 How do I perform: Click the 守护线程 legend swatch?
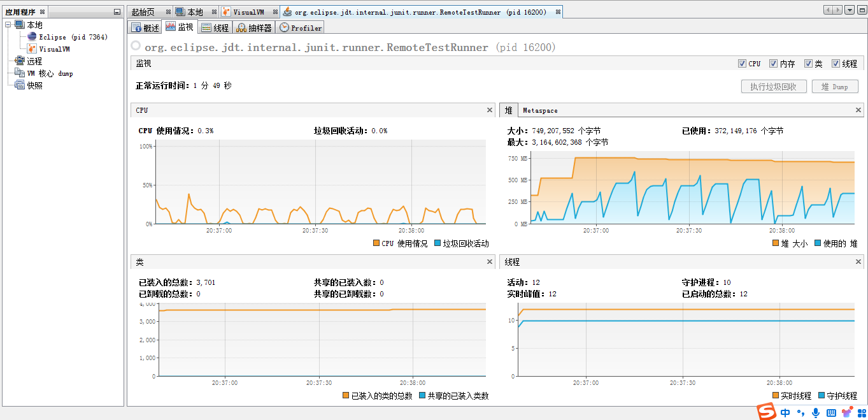[822, 395]
